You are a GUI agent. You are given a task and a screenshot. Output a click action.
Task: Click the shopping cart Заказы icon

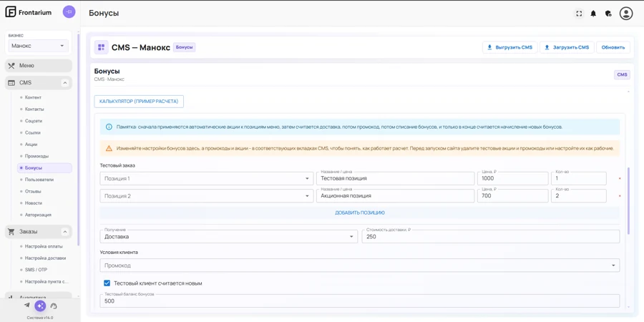pos(11,232)
